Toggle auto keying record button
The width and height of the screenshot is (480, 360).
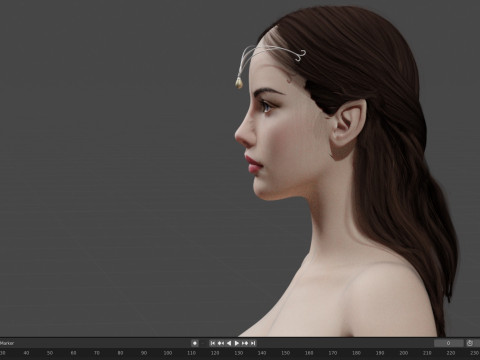tap(195, 343)
